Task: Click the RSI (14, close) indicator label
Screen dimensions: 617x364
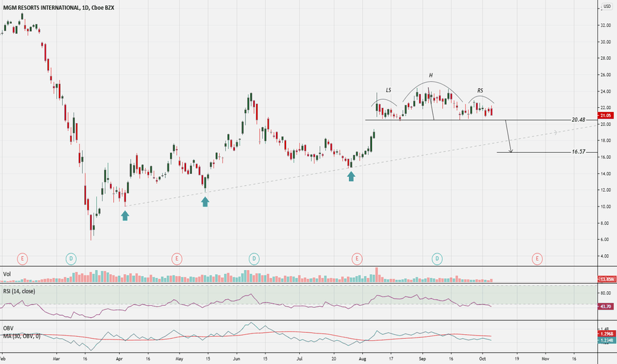Action: pos(19,291)
